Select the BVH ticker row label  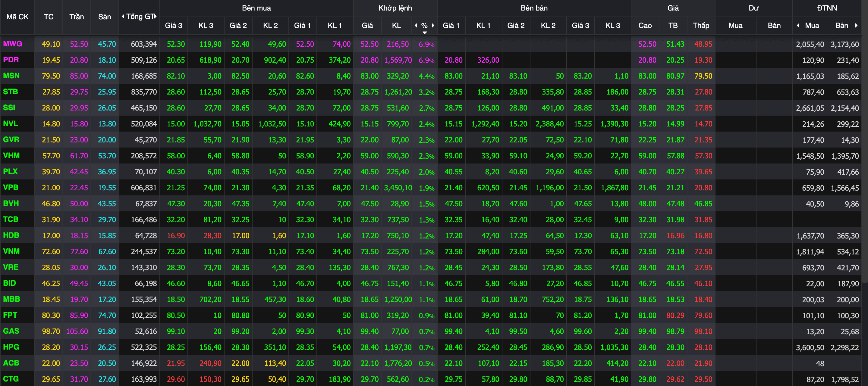click(x=11, y=203)
